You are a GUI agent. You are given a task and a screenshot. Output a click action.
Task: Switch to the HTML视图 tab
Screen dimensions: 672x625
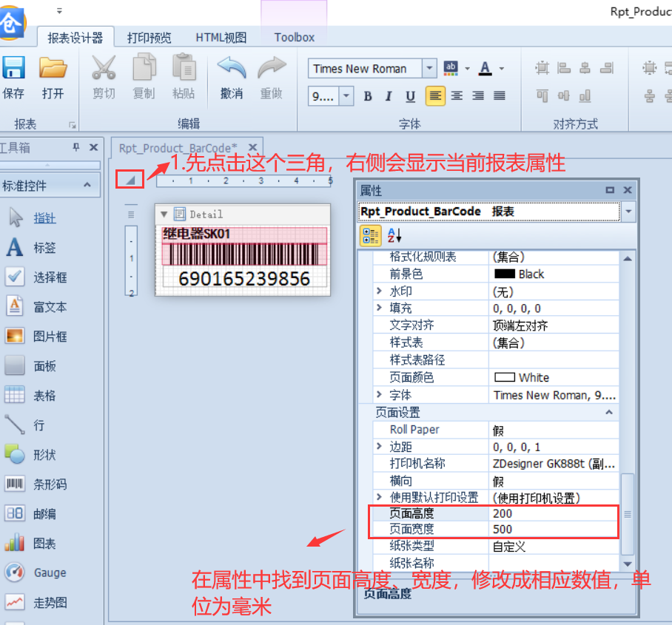[x=221, y=38]
